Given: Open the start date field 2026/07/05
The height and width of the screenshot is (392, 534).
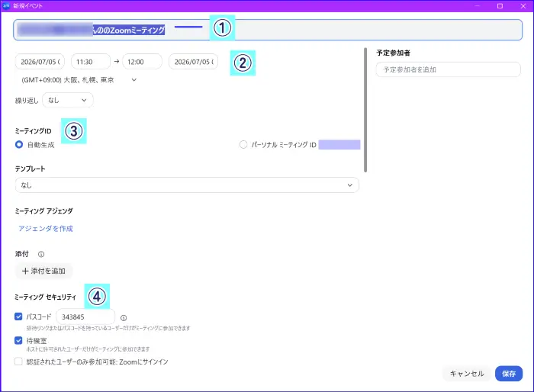Looking at the screenshot, I should (x=40, y=62).
